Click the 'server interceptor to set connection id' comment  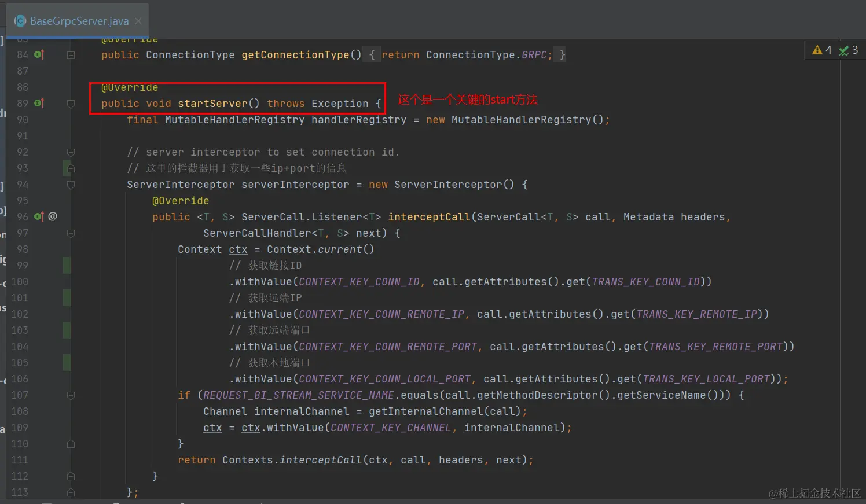263,152
